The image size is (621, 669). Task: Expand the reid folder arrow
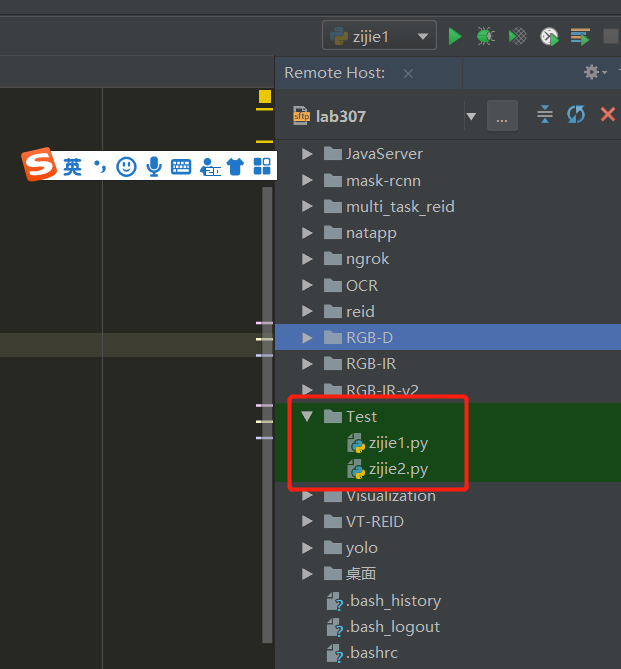[x=307, y=311]
